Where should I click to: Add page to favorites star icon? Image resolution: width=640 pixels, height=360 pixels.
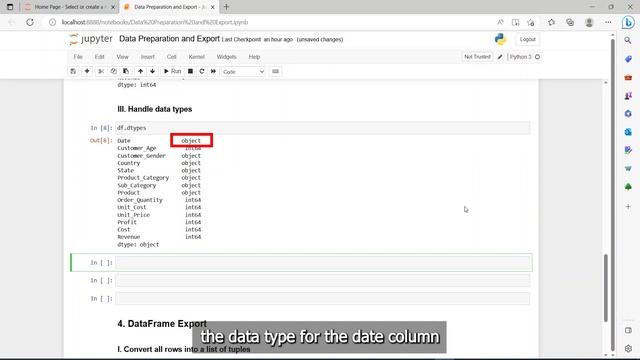click(x=531, y=22)
